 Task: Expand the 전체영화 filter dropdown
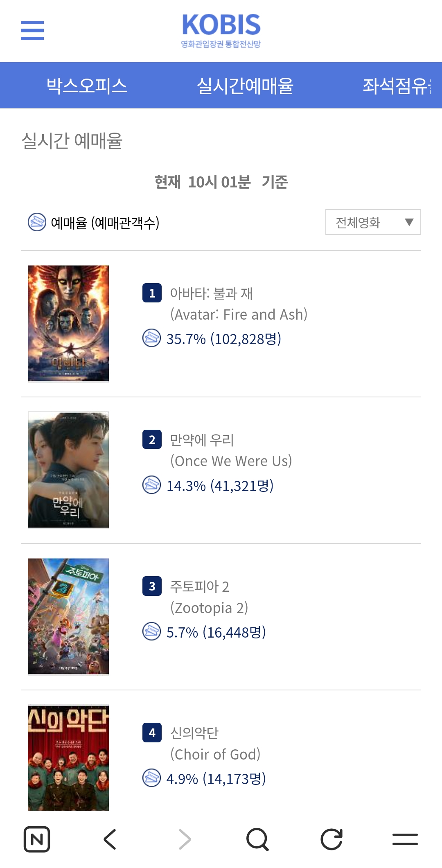[373, 222]
